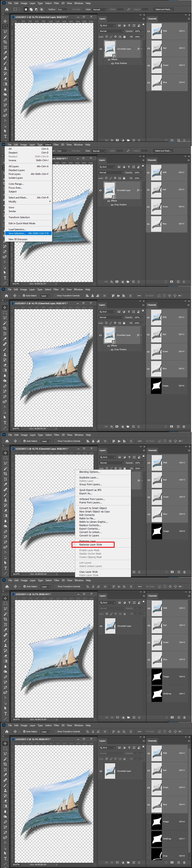Open the Kind filter dropdown beside open Select menu

[x=107, y=167]
